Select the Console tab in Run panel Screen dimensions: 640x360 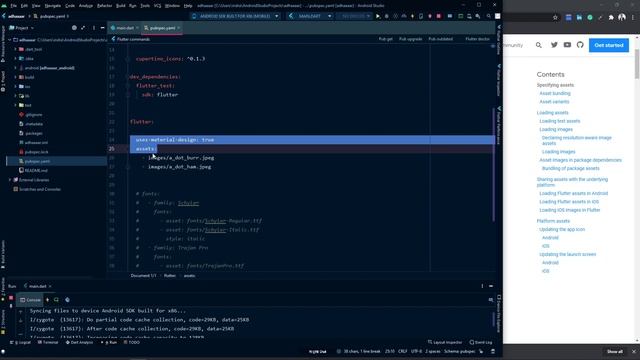click(30, 300)
